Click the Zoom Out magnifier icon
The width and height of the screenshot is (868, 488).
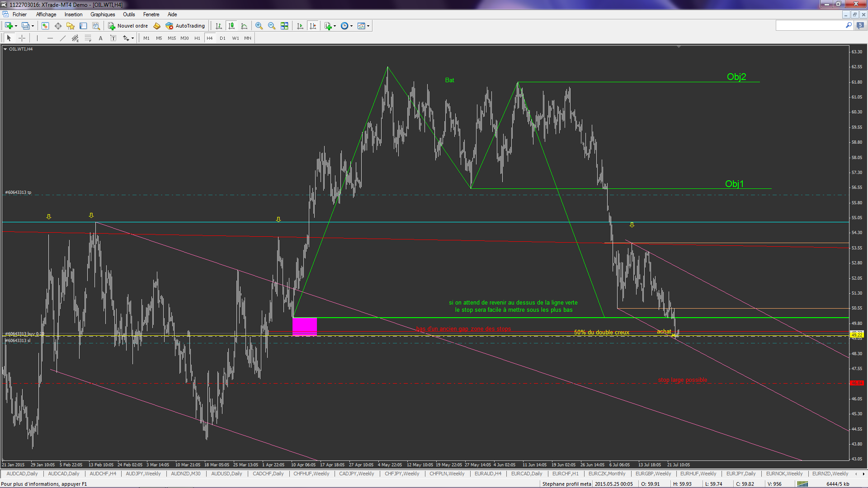(271, 26)
